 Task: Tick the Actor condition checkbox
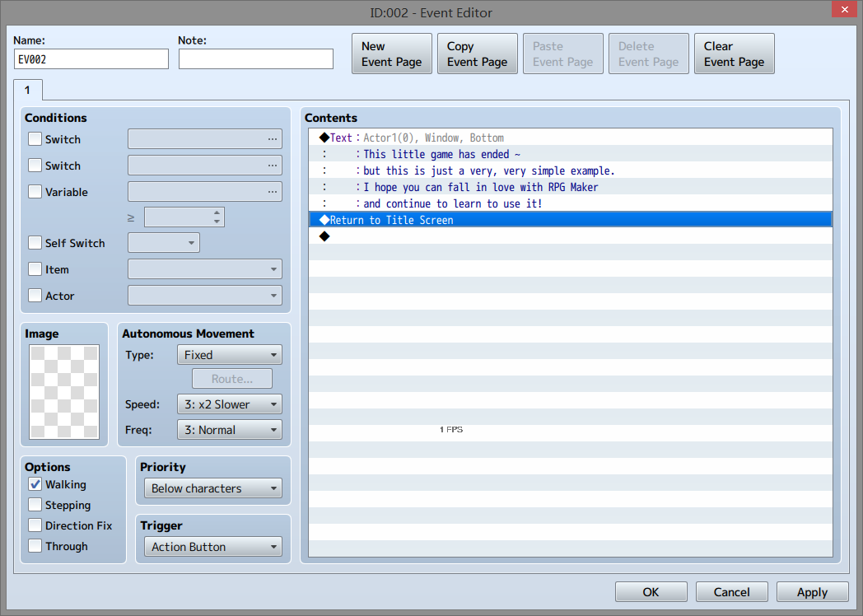[35, 296]
